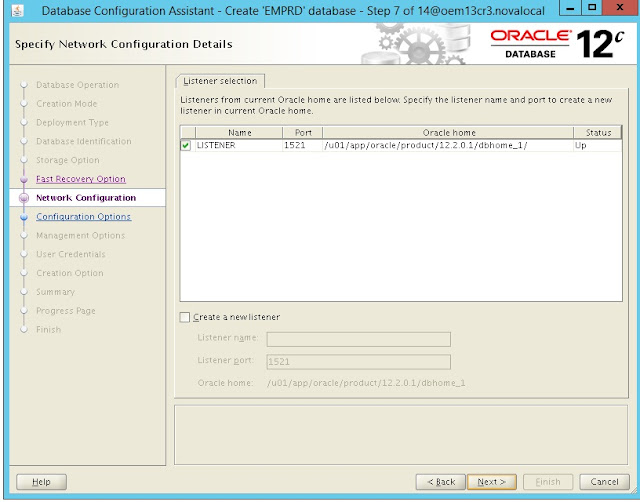The image size is (640, 502).
Task: Select the Network Configuration step
Action: tap(86, 198)
